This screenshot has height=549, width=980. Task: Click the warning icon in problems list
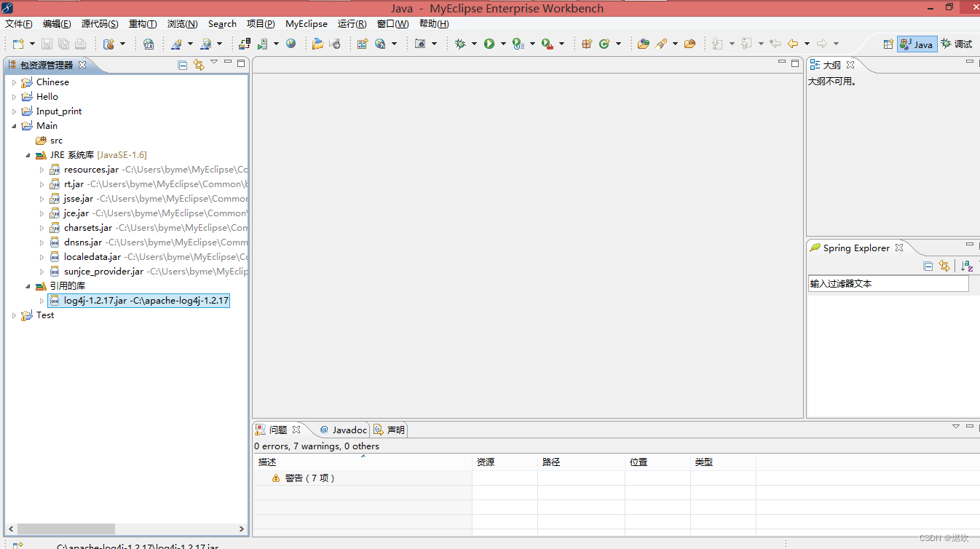[276, 478]
